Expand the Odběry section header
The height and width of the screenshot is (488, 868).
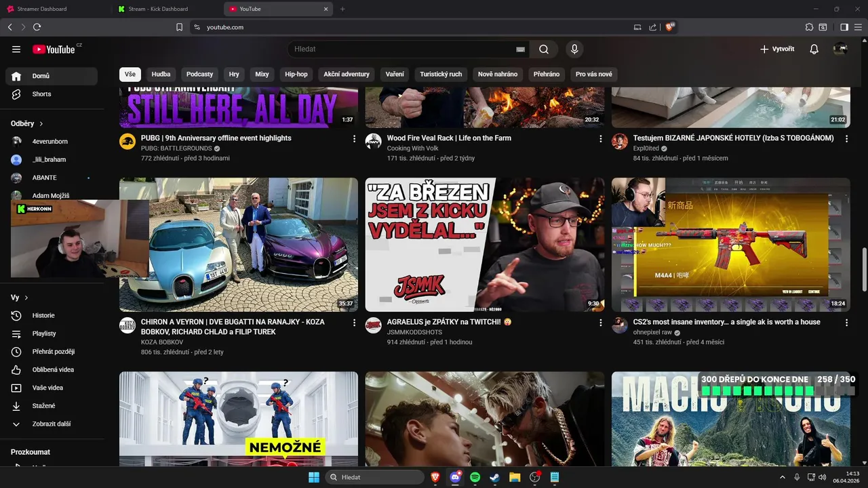point(27,123)
